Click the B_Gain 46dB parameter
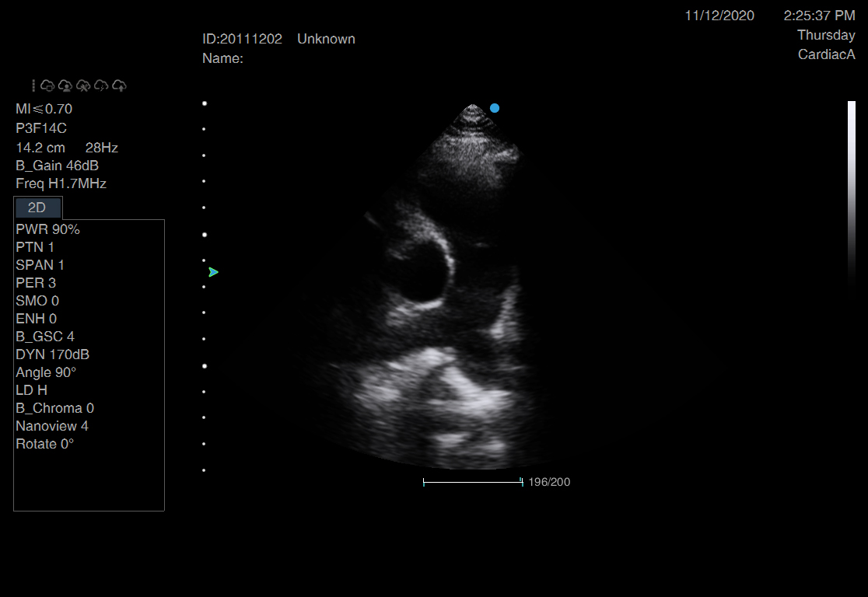This screenshot has width=868, height=597. click(57, 166)
